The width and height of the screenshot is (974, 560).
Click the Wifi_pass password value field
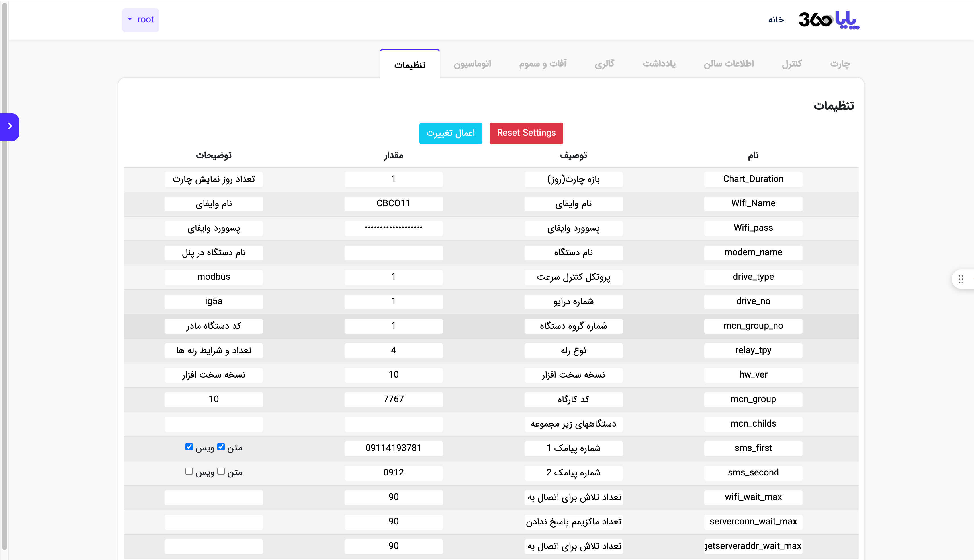click(393, 228)
